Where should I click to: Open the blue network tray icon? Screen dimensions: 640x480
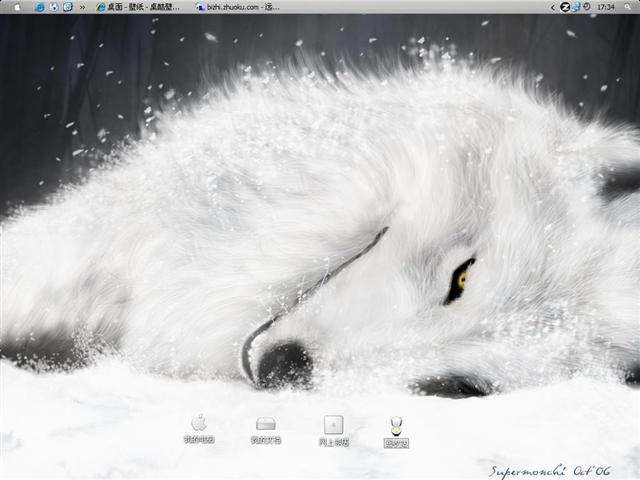tap(576, 6)
